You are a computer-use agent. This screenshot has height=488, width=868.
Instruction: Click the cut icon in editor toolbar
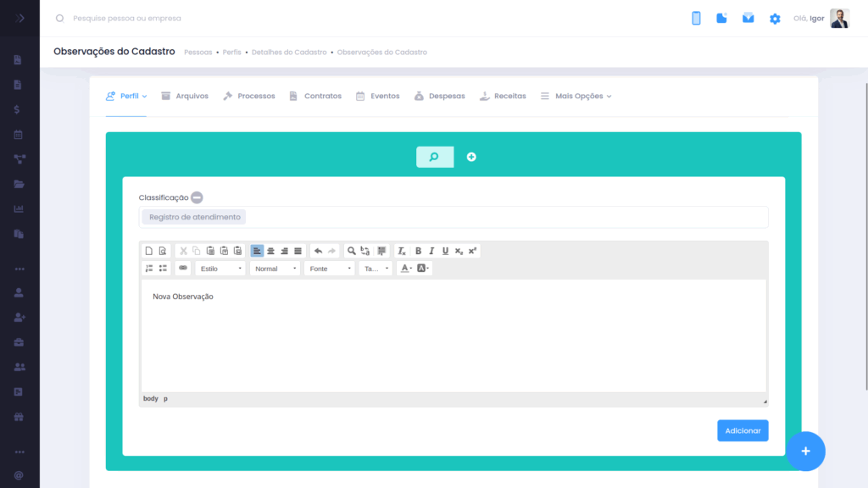(183, 251)
